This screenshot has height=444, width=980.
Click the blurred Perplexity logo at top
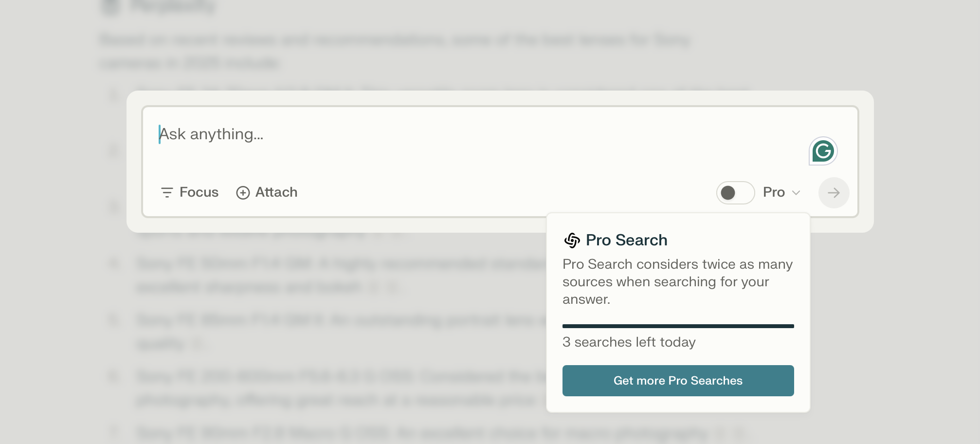click(x=110, y=7)
